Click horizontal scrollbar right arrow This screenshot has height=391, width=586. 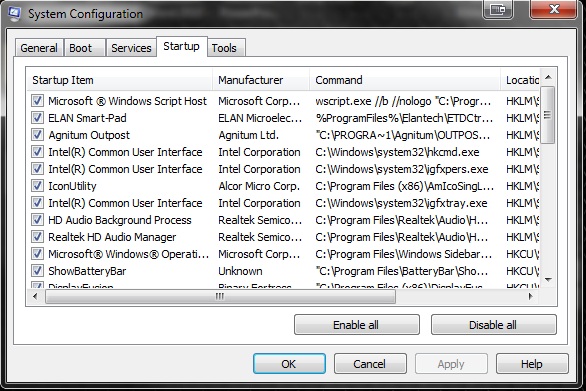point(531,296)
